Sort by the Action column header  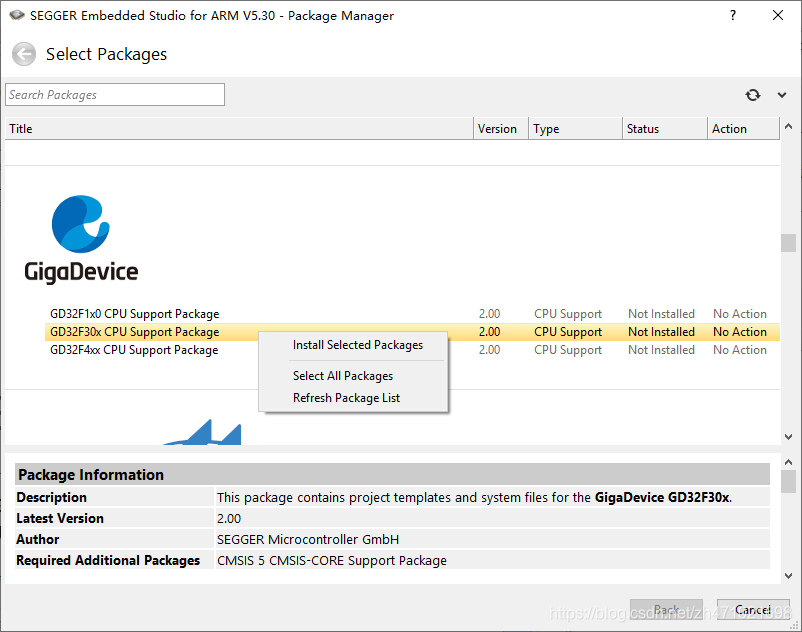tap(744, 128)
